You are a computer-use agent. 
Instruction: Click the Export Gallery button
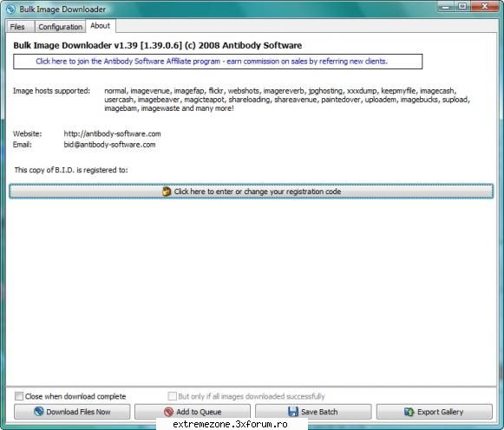tap(435, 412)
